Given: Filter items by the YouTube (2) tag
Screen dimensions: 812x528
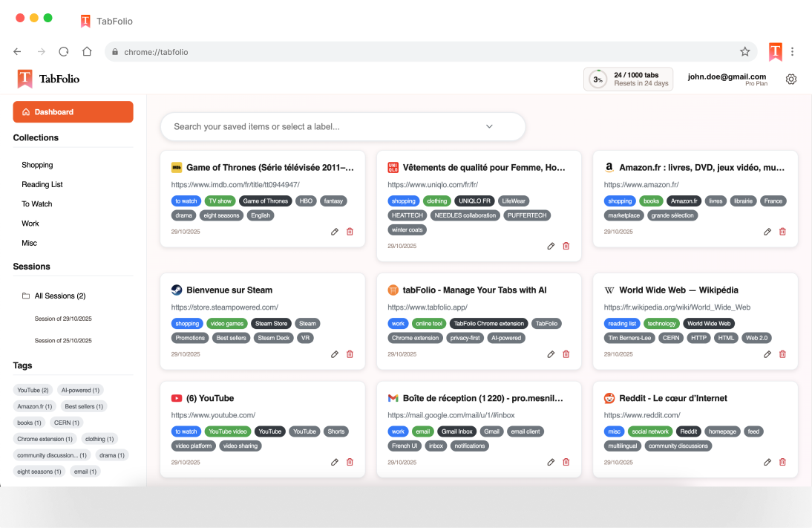Looking at the screenshot, I should pos(33,390).
